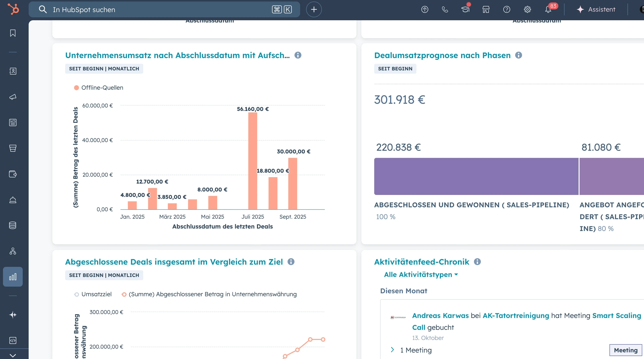
Task: Open the Commerce wallet icon in sidebar
Action: tap(13, 174)
